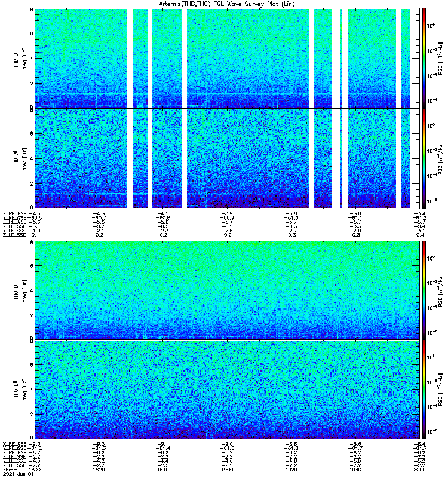Click the PSD [nT²/Hz] label of THC B∥ color bar
448x478 pixels.
[441, 390]
